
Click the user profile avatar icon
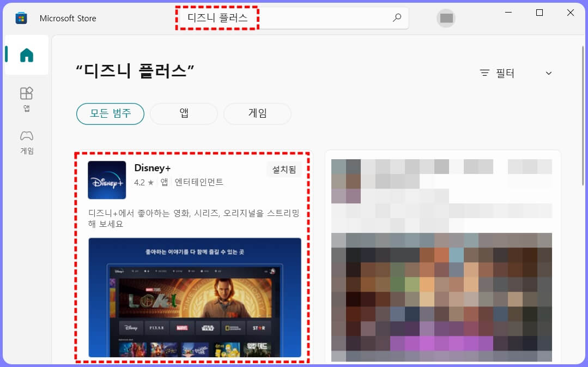[x=446, y=18]
